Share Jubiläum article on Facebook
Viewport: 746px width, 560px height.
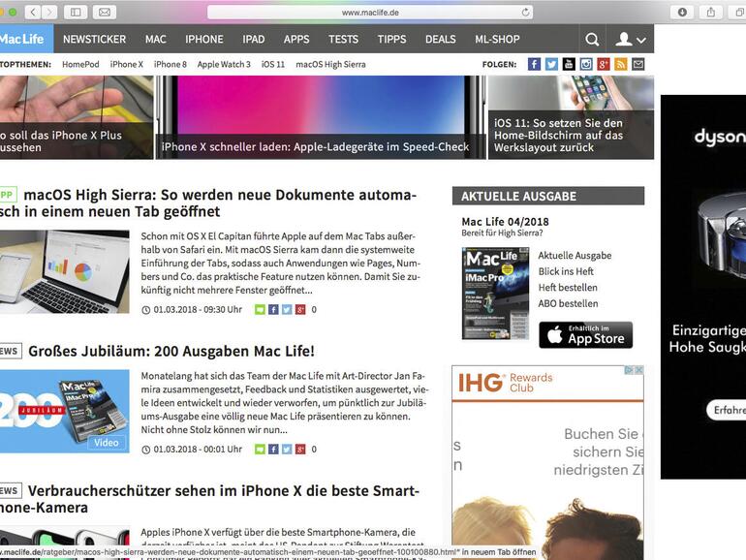click(273, 450)
